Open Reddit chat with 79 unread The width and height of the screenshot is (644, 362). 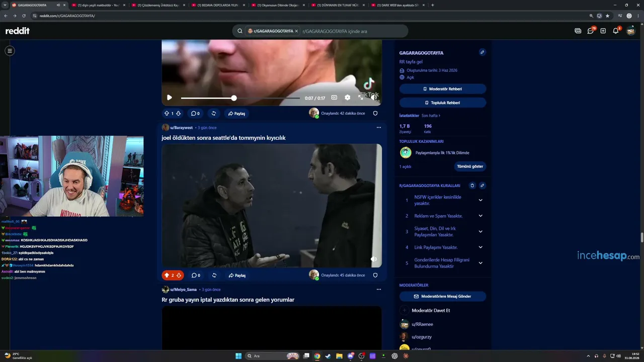(591, 31)
